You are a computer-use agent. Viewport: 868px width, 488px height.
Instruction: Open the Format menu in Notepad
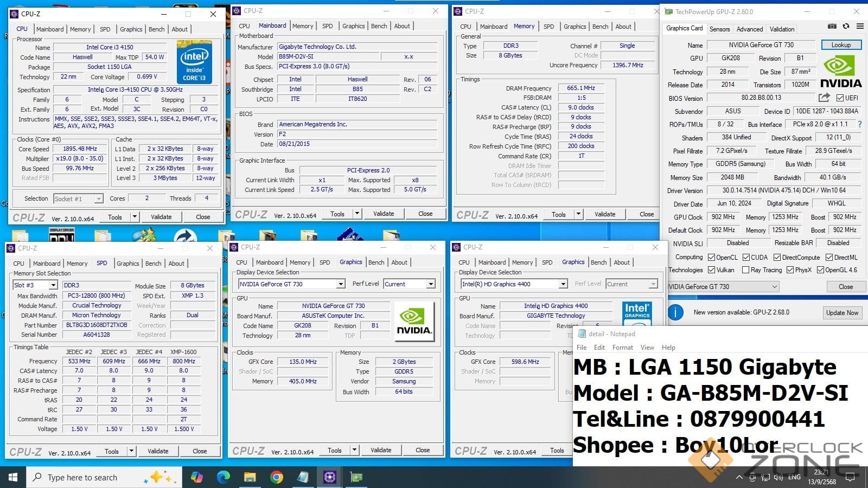click(x=622, y=348)
